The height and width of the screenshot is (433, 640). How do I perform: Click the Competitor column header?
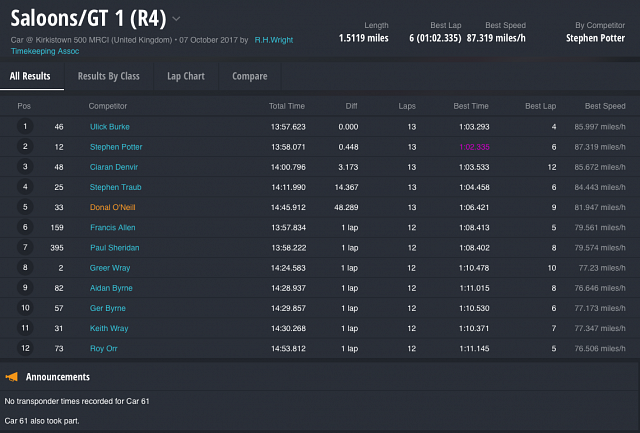point(108,106)
